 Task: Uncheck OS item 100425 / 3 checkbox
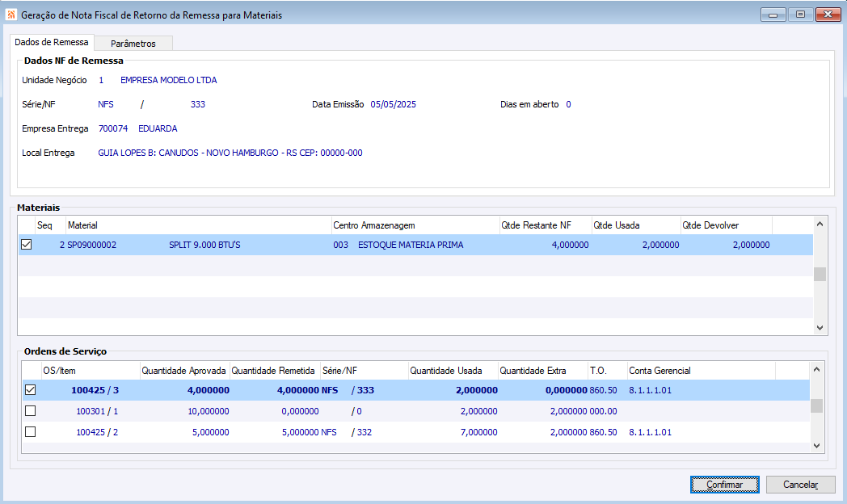coord(31,390)
